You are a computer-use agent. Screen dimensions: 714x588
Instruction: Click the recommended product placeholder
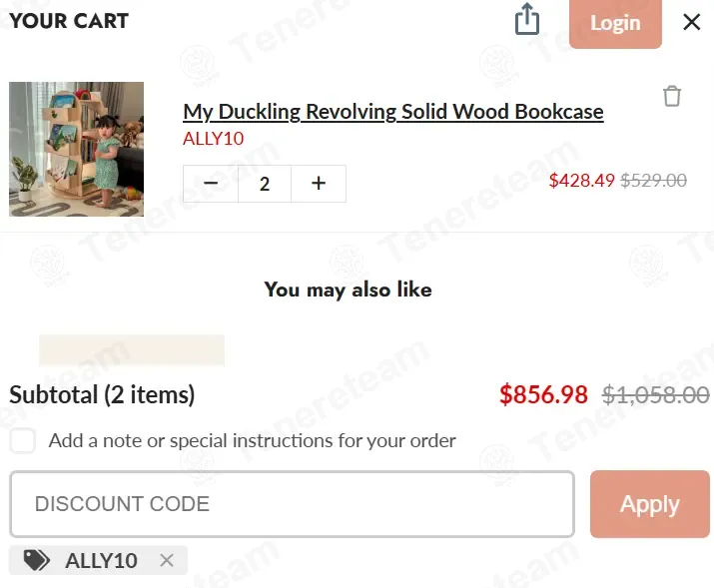pos(131,350)
